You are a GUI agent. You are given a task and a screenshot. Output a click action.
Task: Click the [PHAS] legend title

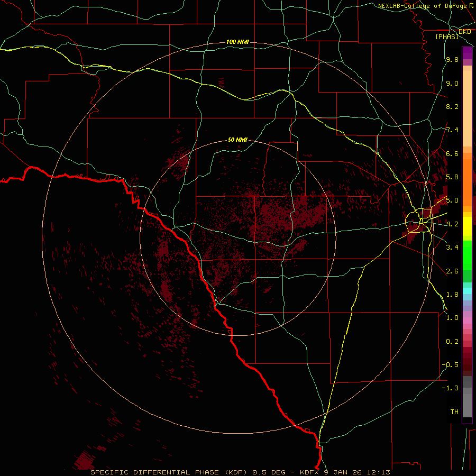click(x=447, y=37)
